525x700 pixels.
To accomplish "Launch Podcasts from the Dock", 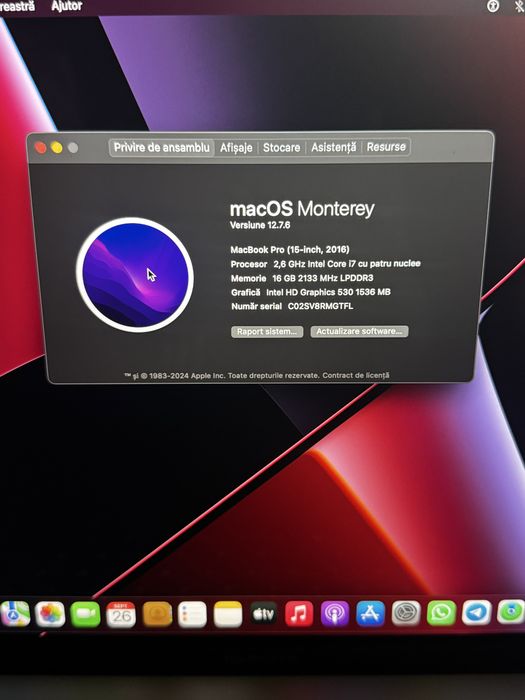I will pyautogui.click(x=335, y=614).
